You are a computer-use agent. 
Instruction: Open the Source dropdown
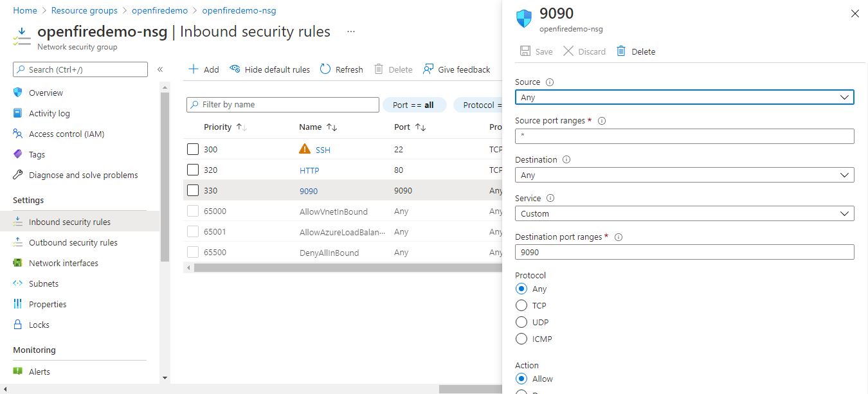684,97
